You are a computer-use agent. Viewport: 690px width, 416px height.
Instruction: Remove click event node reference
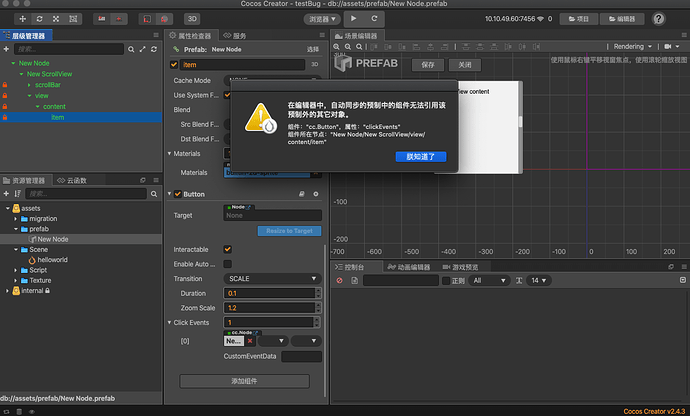(250, 341)
